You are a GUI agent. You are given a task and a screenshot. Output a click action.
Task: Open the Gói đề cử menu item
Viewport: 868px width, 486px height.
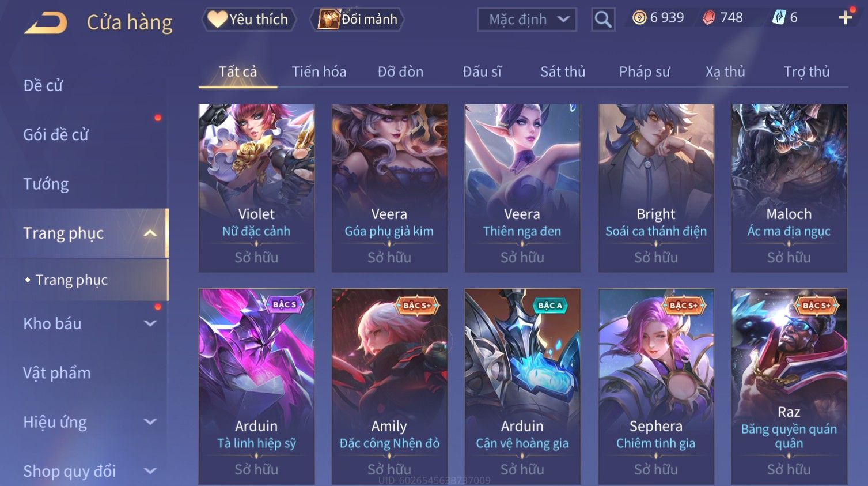coord(56,134)
